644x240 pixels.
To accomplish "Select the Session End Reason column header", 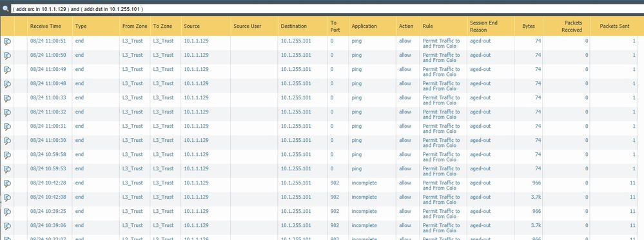I will tap(483, 26).
